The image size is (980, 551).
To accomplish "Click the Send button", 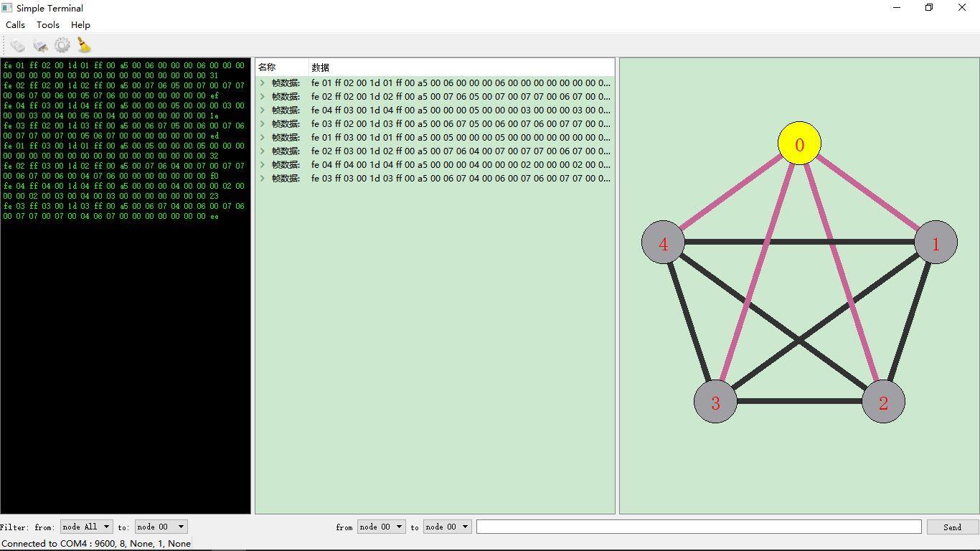I will [x=953, y=527].
